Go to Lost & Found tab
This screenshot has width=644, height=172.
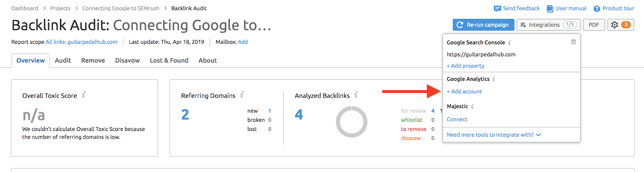point(169,60)
